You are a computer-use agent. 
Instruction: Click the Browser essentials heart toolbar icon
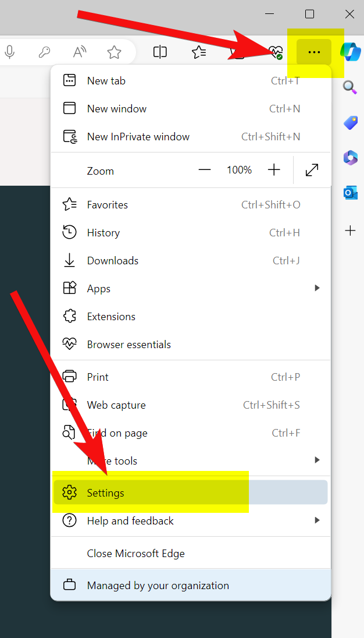click(275, 53)
